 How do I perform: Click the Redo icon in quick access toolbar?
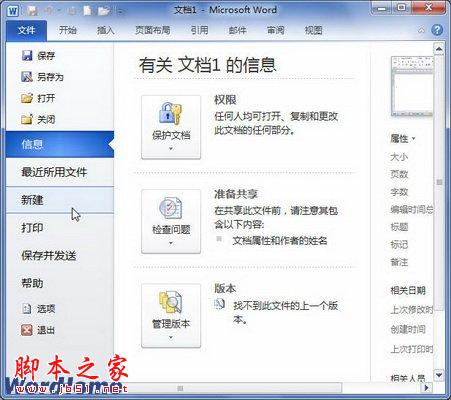click(x=72, y=11)
